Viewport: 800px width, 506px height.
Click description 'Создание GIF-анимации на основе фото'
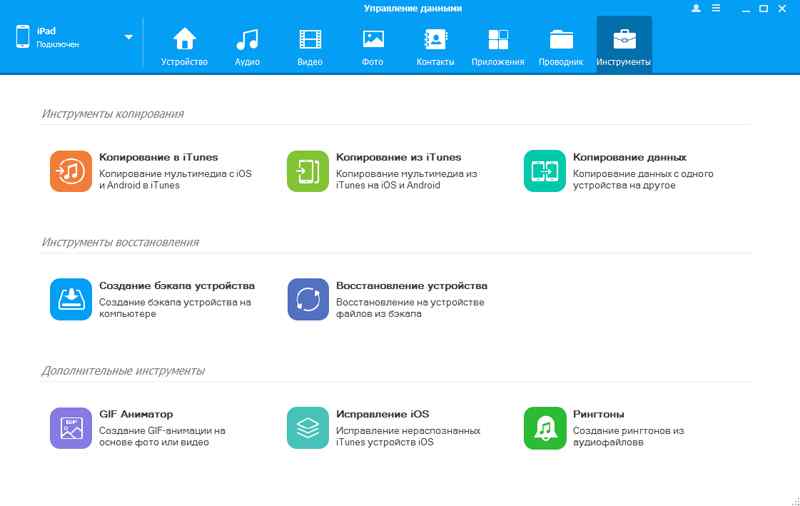click(x=162, y=436)
